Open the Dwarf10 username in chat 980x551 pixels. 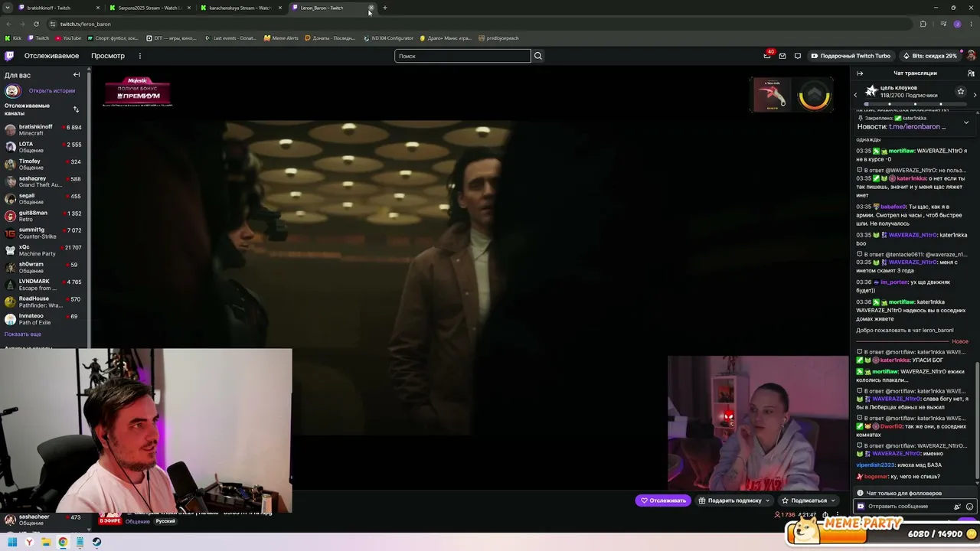tap(893, 426)
